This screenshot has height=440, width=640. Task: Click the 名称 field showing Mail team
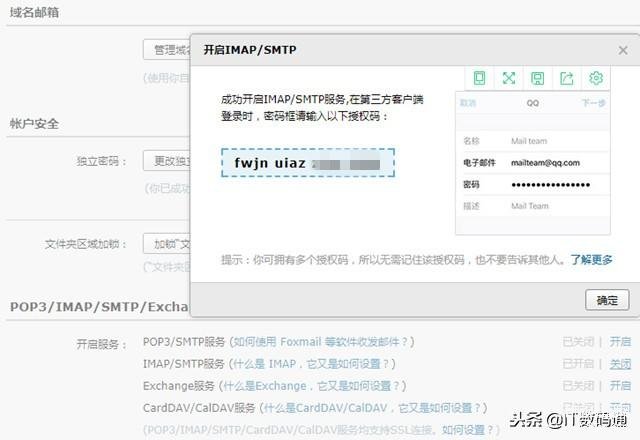(x=530, y=141)
